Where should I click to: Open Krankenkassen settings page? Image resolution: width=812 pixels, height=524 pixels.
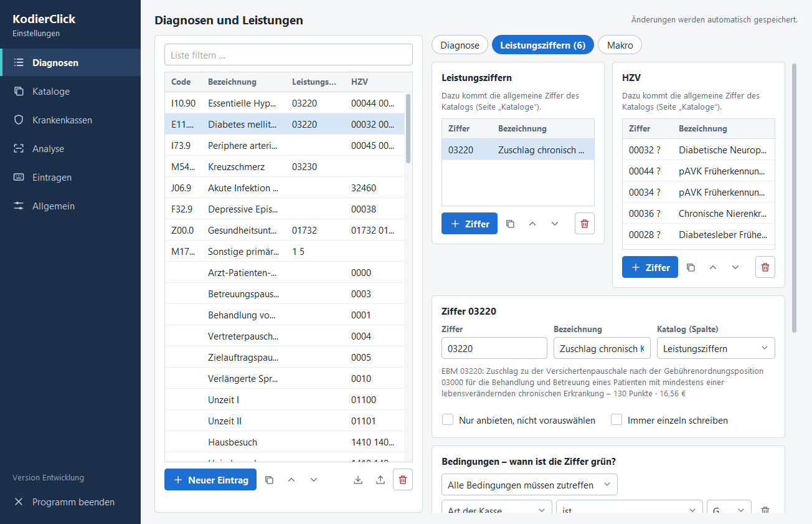pyautogui.click(x=70, y=120)
